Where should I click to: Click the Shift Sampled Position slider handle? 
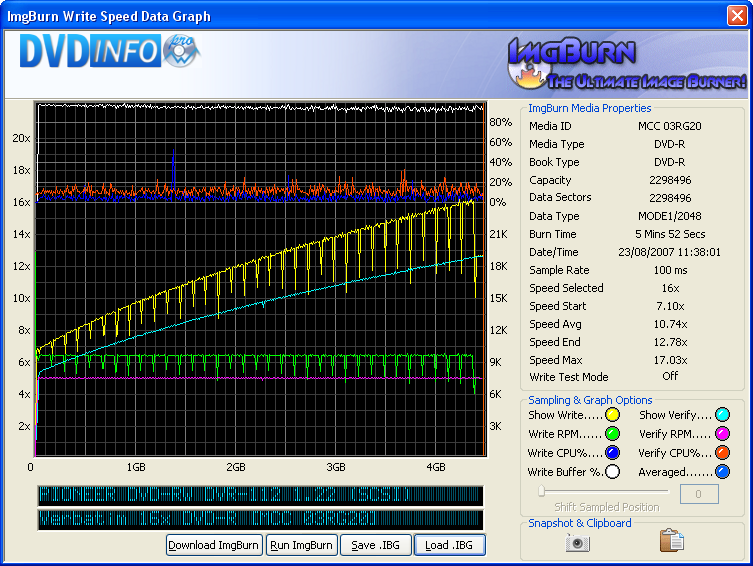tap(542, 491)
